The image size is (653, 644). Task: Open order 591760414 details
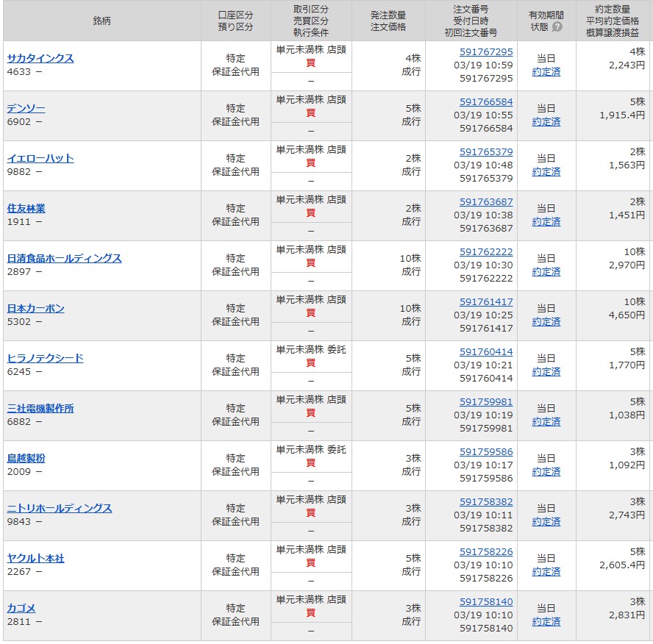click(486, 352)
